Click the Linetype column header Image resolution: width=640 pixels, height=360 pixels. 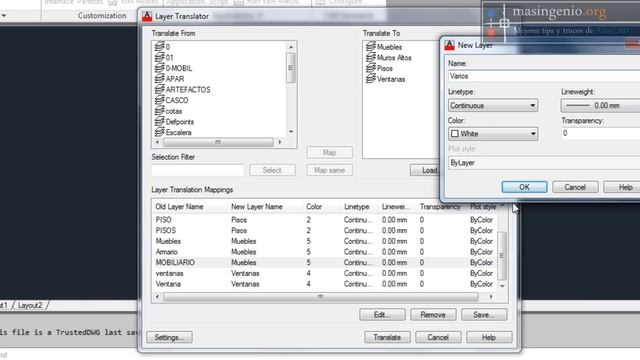click(x=356, y=207)
